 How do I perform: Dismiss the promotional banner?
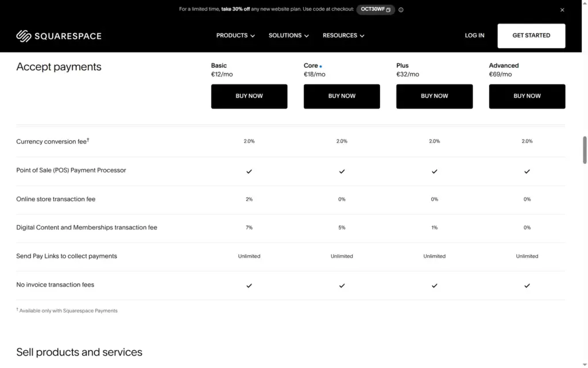click(x=562, y=10)
